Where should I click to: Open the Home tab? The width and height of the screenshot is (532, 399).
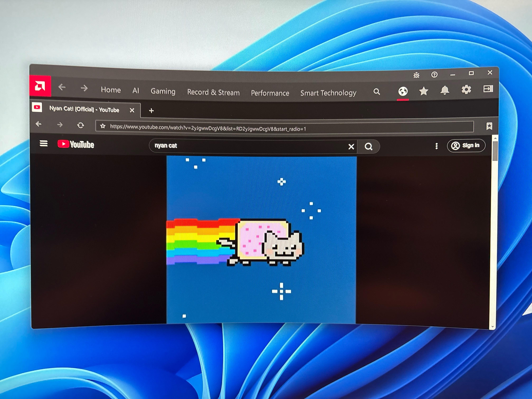[111, 90]
